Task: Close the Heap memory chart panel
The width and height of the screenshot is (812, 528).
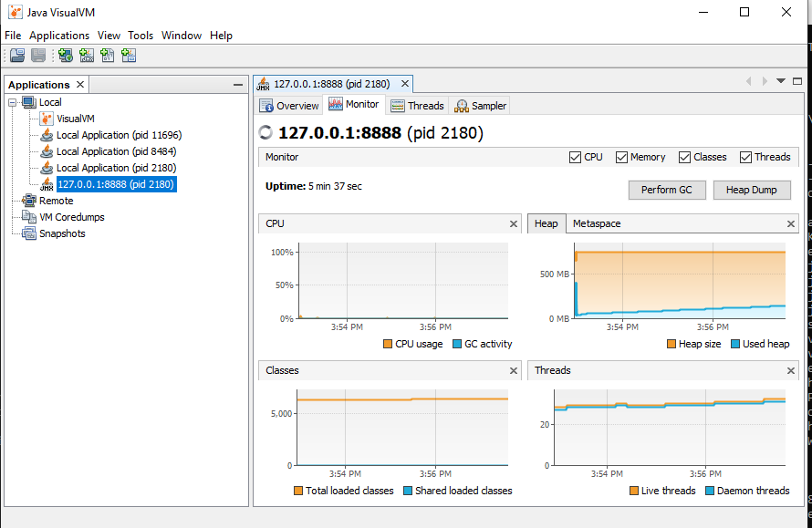Action: 791,223
